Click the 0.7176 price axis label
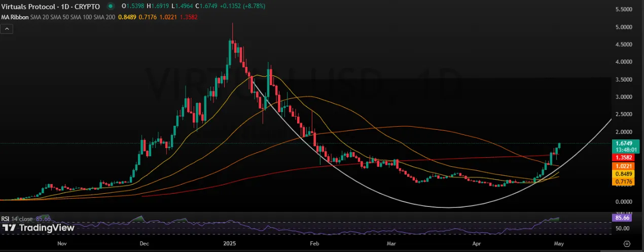Viewport: 644px width, 252px height. pyautogui.click(x=623, y=181)
